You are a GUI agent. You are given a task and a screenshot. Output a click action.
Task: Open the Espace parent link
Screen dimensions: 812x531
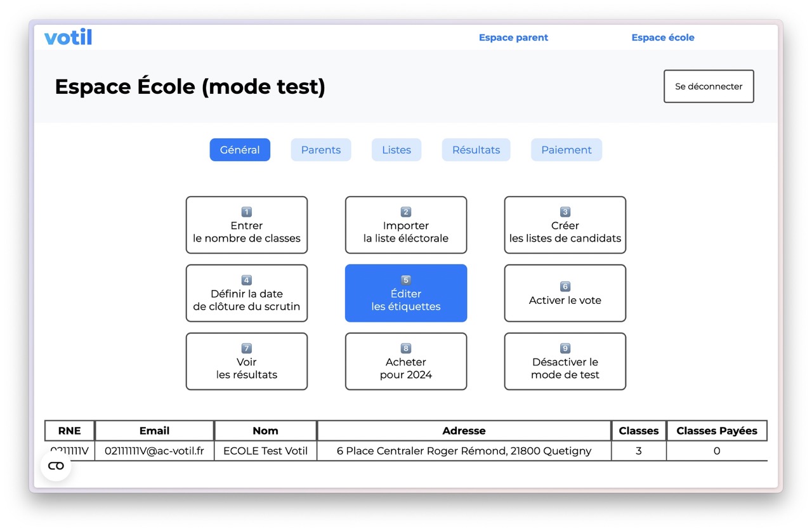click(x=513, y=37)
